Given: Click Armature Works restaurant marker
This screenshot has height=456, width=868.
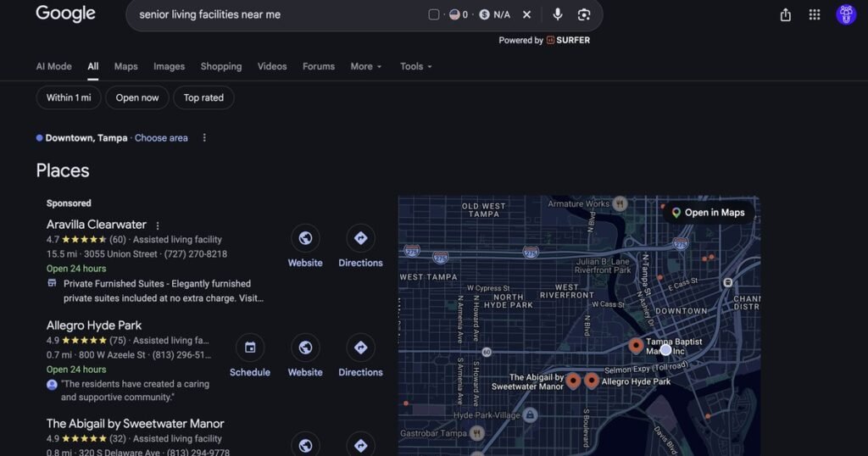Looking at the screenshot, I should pos(620,203).
